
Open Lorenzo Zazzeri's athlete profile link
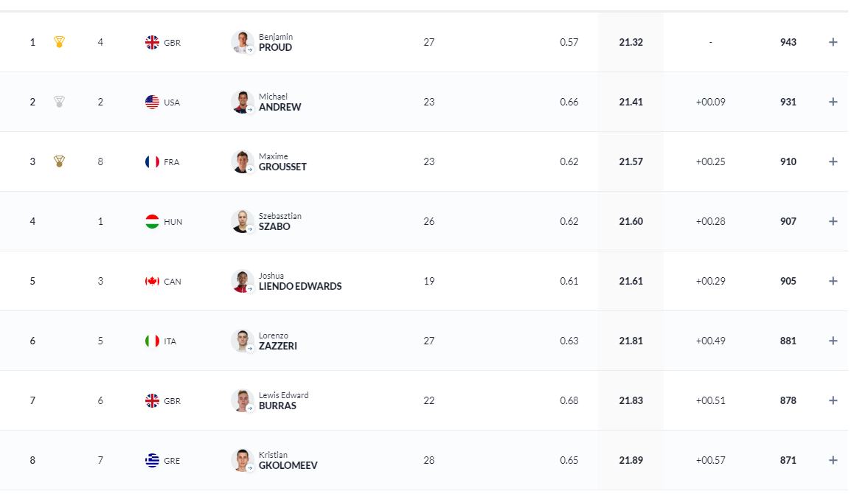277,346
